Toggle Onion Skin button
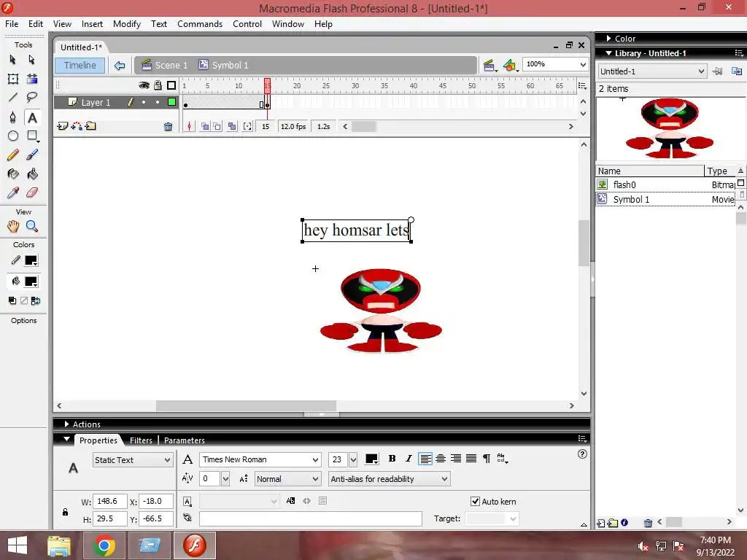This screenshot has width=747, height=560. coord(205,126)
